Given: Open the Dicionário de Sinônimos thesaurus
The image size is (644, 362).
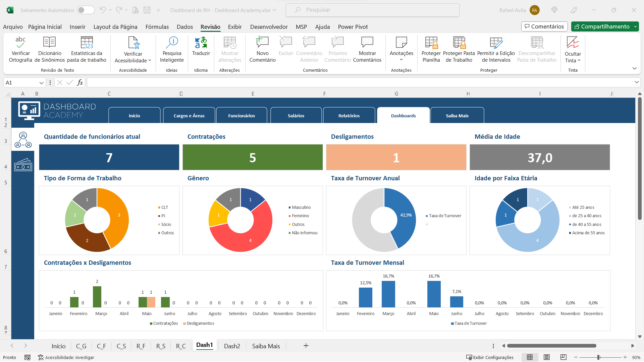Looking at the screenshot, I should pos(49,50).
